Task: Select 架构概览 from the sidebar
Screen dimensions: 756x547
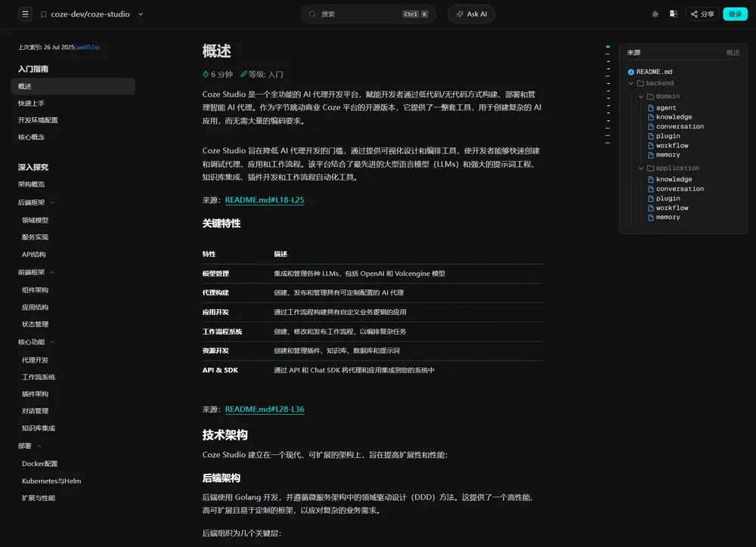Action: coord(32,184)
